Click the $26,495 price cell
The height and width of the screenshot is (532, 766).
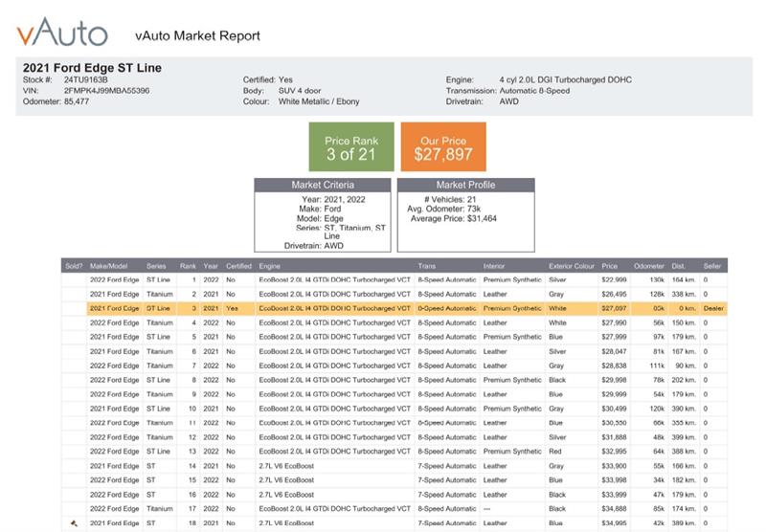(x=614, y=295)
